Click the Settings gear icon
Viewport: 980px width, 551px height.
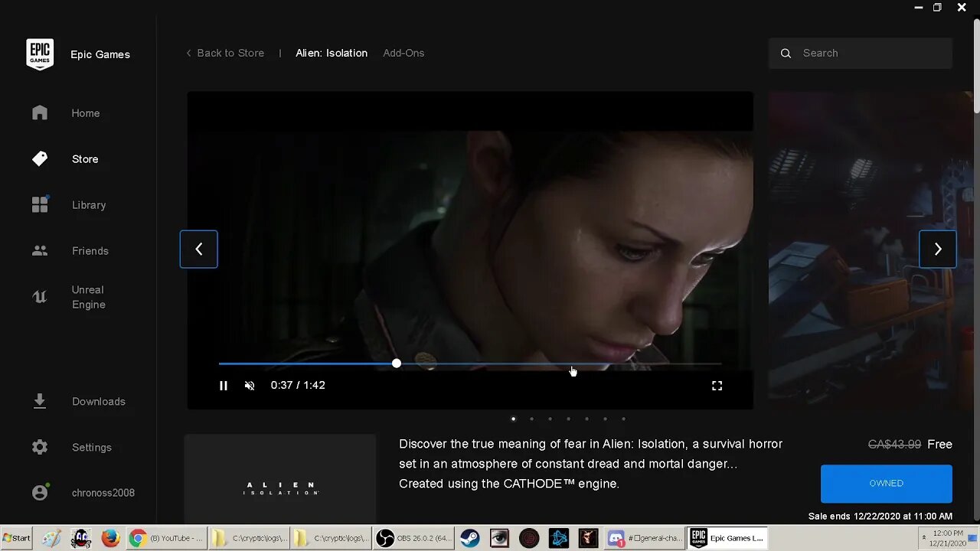tap(40, 447)
